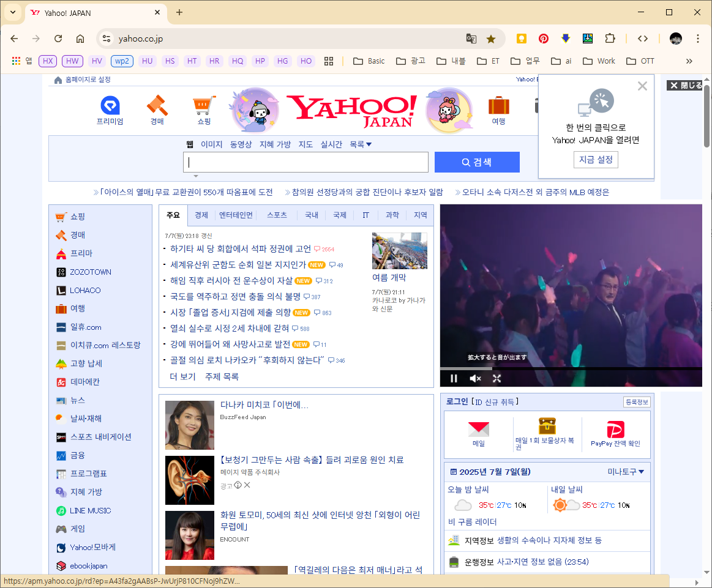Open the search suggestion arrow below search box

pyautogui.click(x=196, y=176)
